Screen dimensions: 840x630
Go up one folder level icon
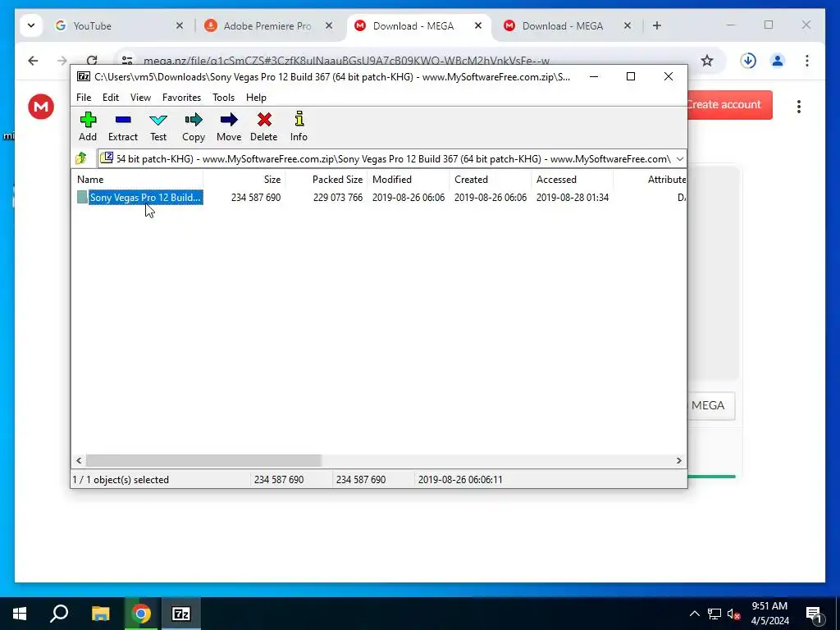coord(81,158)
